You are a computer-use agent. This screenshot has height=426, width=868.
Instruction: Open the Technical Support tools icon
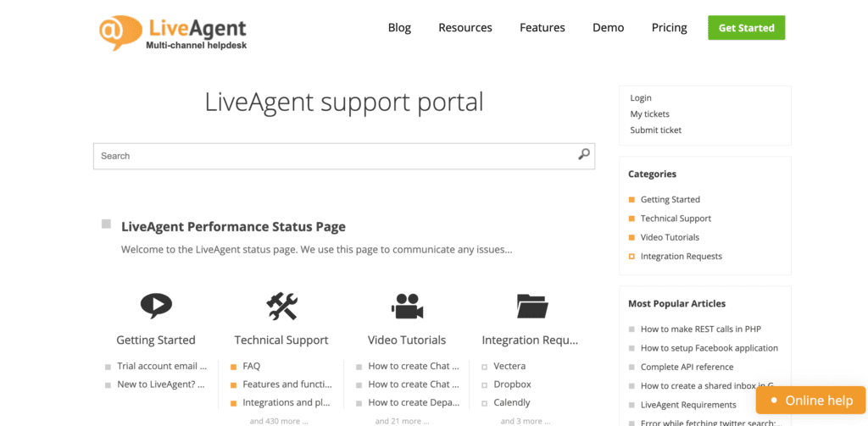[281, 306]
